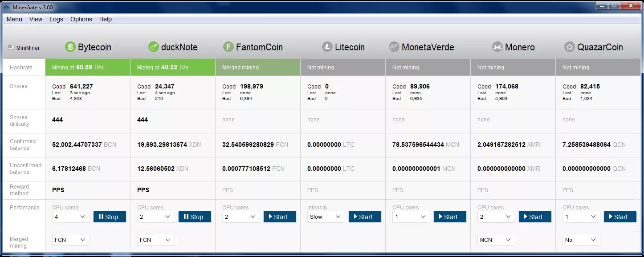Click Bytecoin unconfirmed balance 6.17812468
The width and height of the screenshot is (644, 257).
pos(69,169)
